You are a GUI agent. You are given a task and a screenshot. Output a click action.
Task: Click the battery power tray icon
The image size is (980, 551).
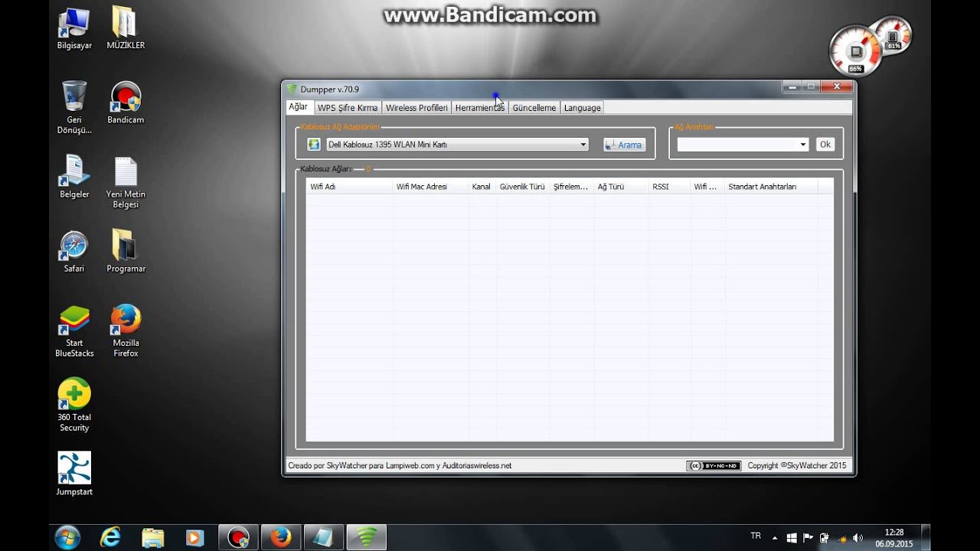(824, 538)
